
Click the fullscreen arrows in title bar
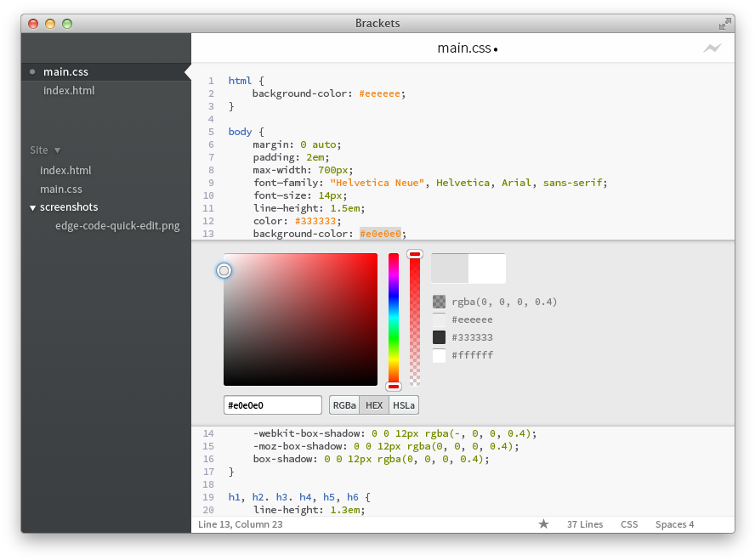pos(724,24)
